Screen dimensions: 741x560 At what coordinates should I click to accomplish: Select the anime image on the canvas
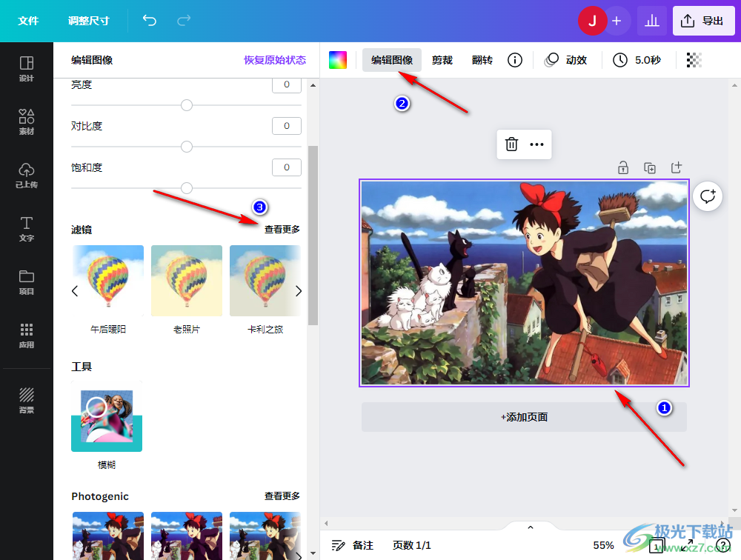(524, 283)
